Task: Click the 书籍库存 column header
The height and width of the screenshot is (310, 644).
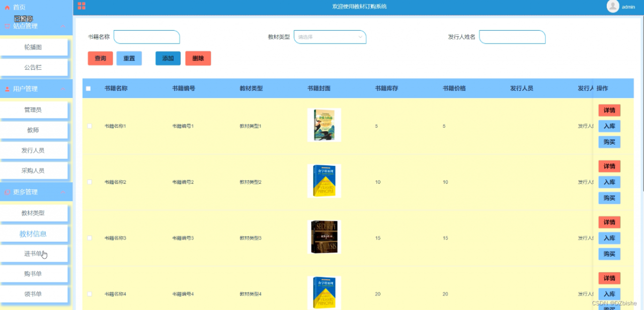Action: point(386,88)
